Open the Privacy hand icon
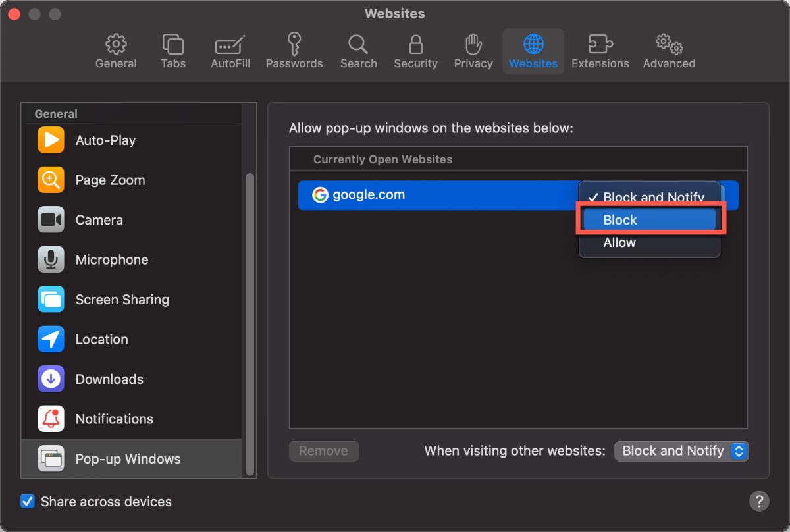 473,45
